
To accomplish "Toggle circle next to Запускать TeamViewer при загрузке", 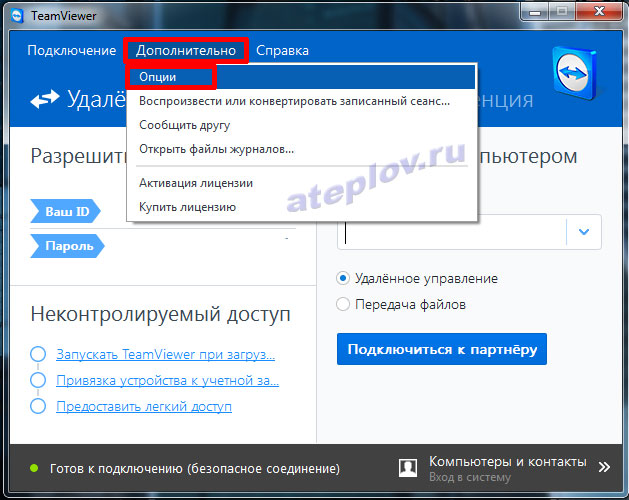I will coord(38,354).
